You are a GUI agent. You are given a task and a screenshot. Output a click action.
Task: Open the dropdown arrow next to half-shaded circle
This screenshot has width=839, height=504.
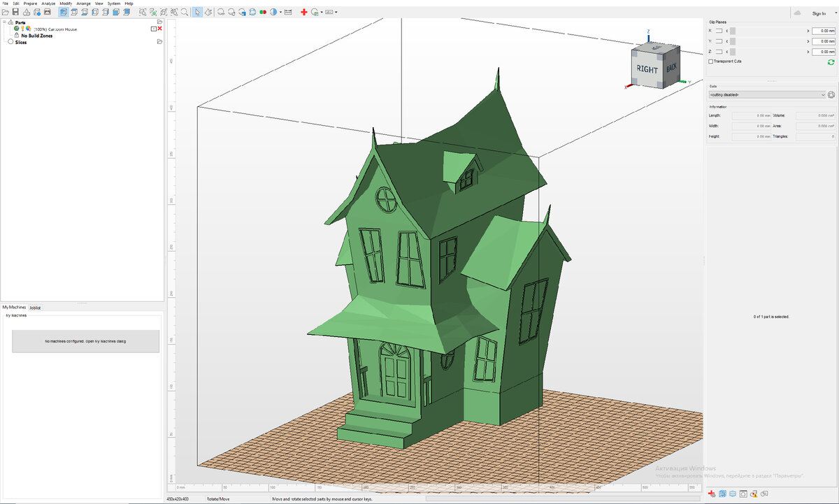280,13
